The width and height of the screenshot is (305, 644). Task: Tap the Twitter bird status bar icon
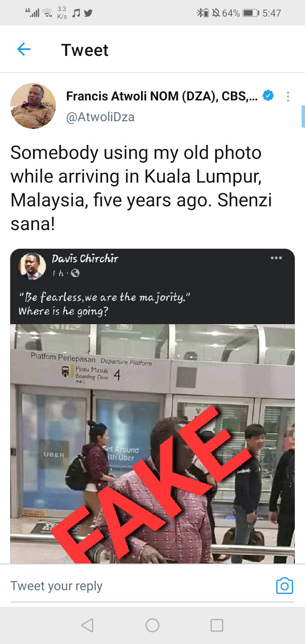[88, 13]
